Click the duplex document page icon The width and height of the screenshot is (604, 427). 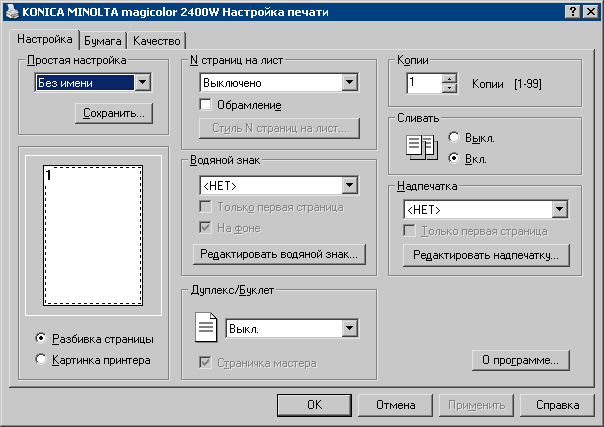pyautogui.click(x=206, y=327)
